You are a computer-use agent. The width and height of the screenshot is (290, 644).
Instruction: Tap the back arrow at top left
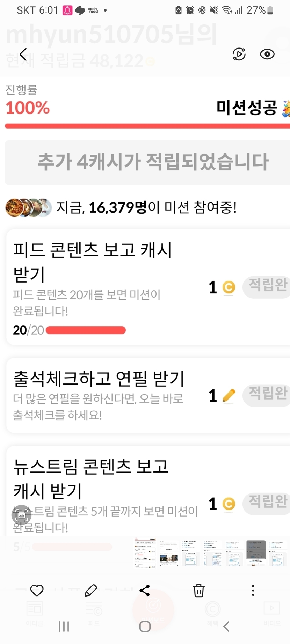pos(23,54)
